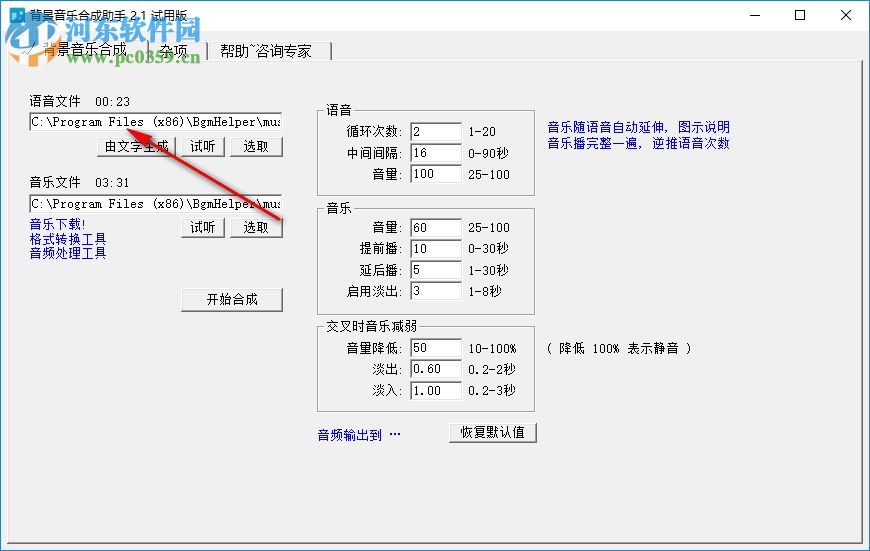Screen dimensions: 870x551
Task: Click the 淡出 field showing 0.60
Action: click(436, 369)
